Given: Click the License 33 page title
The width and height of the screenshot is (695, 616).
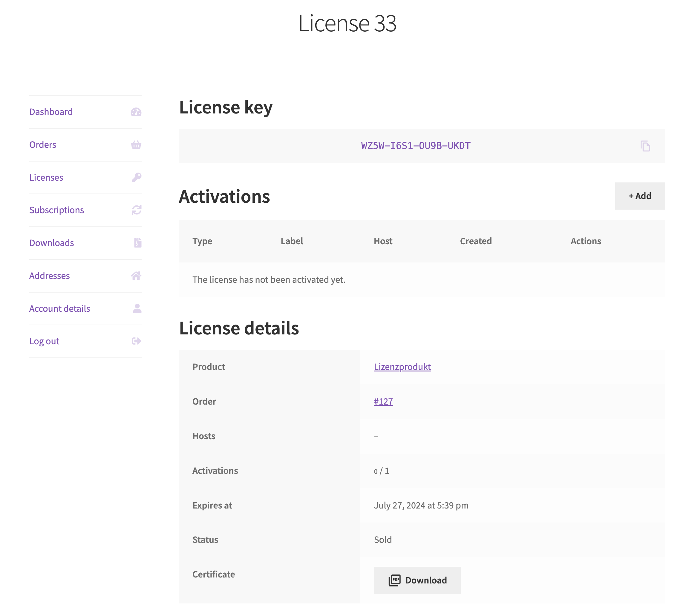Looking at the screenshot, I should (x=347, y=23).
